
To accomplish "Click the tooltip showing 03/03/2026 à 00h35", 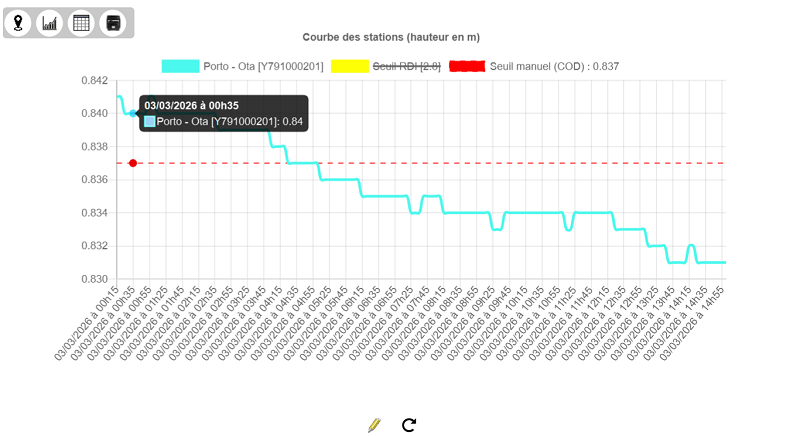I will point(222,113).
